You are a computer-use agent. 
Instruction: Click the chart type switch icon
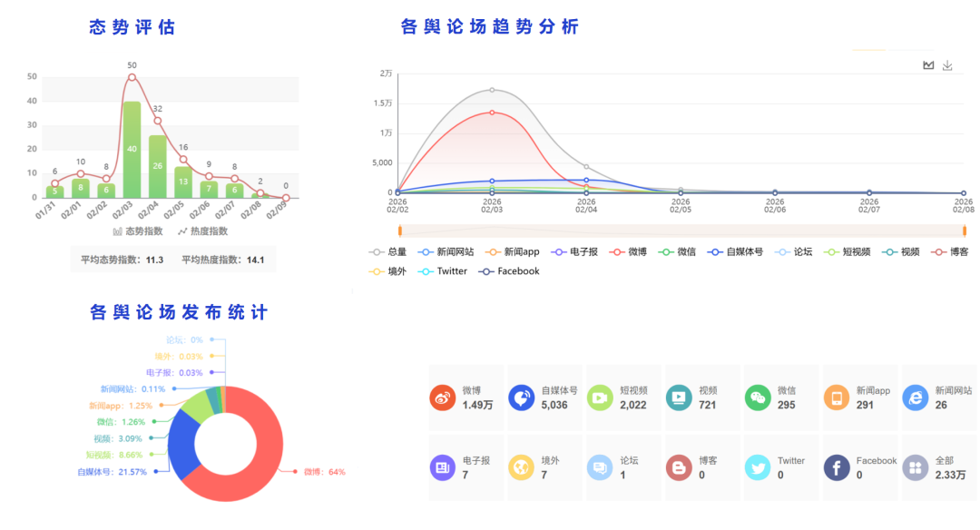click(928, 65)
